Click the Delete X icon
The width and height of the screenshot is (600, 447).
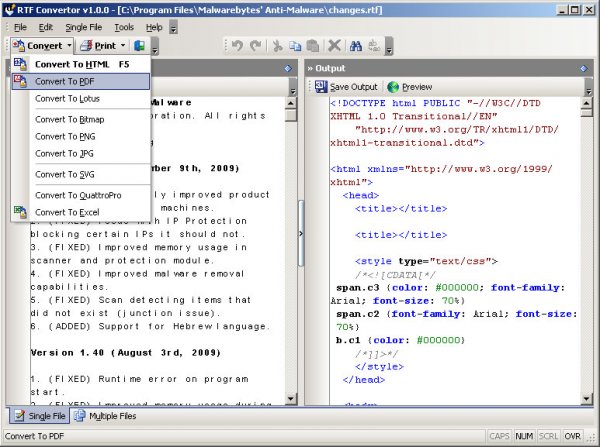pos(335,46)
